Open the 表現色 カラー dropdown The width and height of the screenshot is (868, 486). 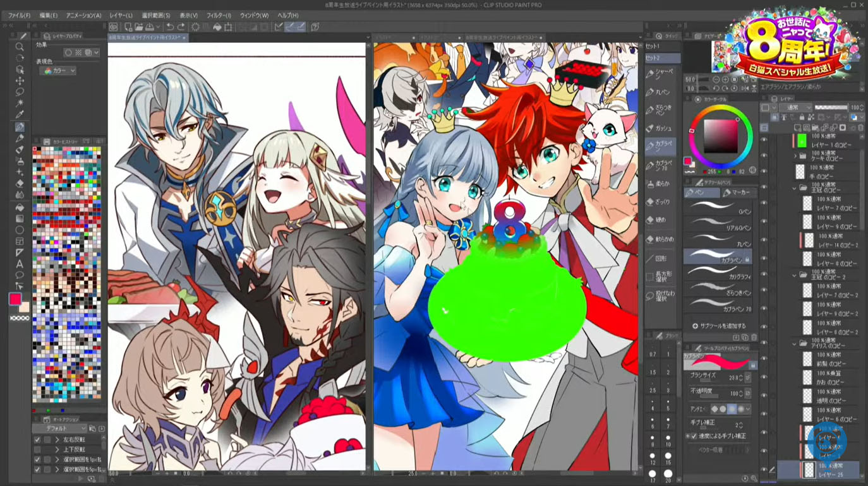point(57,71)
